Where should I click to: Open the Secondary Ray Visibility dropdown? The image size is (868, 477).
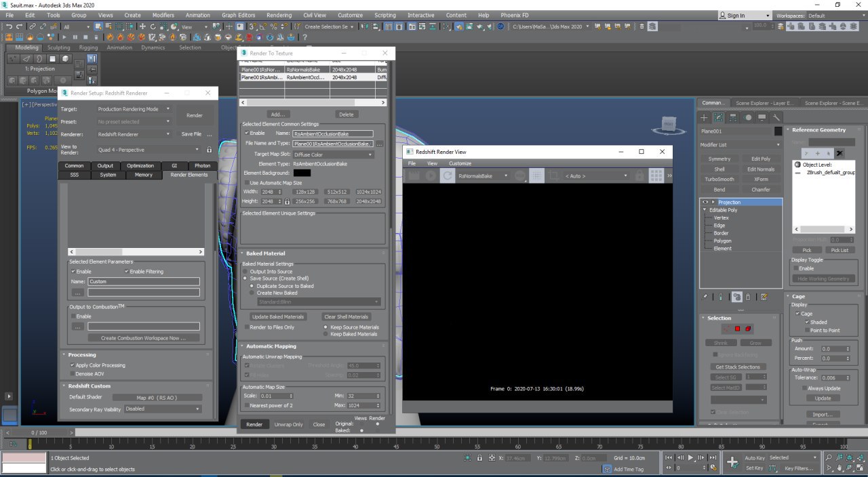click(x=163, y=409)
